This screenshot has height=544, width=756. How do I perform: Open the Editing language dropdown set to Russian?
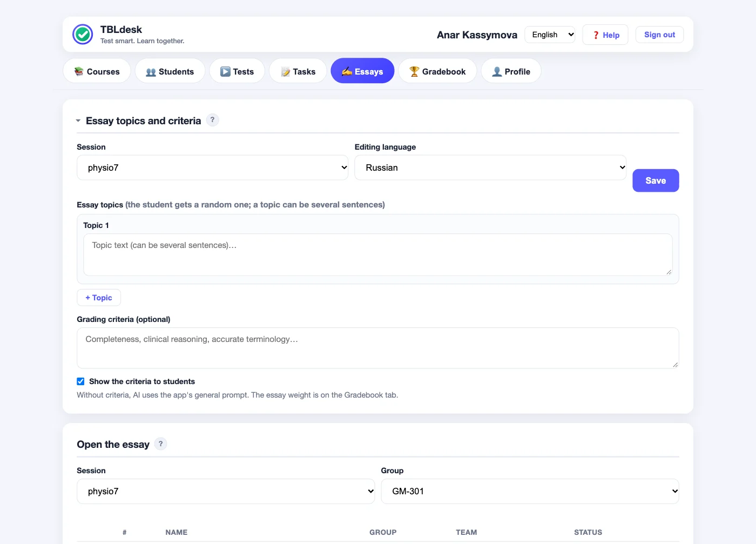[490, 167]
